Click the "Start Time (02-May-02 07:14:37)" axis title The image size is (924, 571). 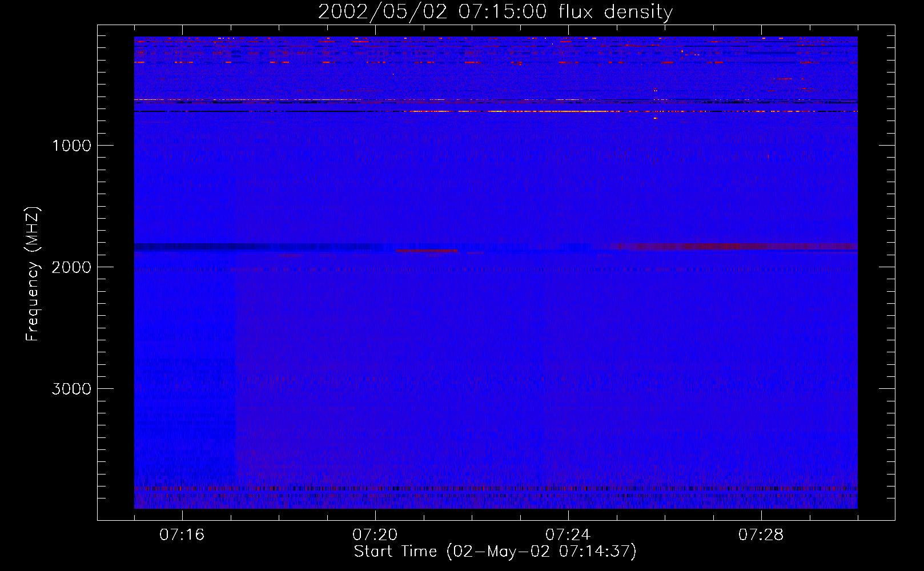click(x=495, y=552)
